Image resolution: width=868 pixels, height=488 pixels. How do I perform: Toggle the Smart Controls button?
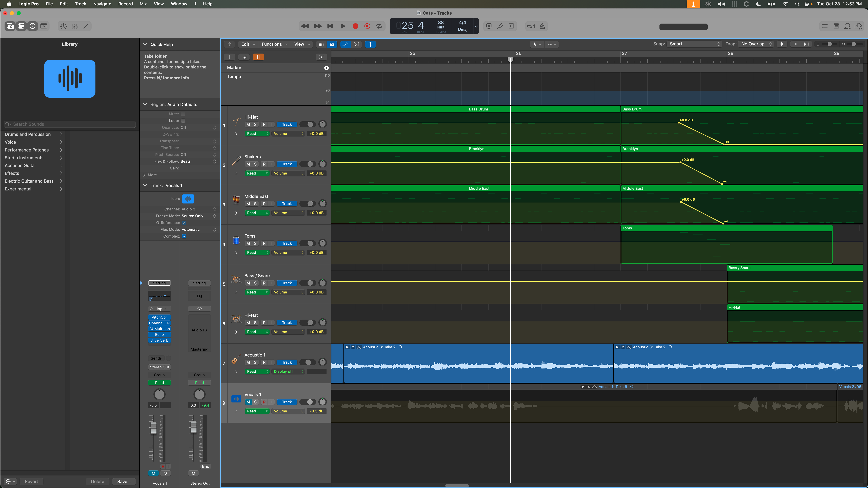pyautogui.click(x=63, y=26)
